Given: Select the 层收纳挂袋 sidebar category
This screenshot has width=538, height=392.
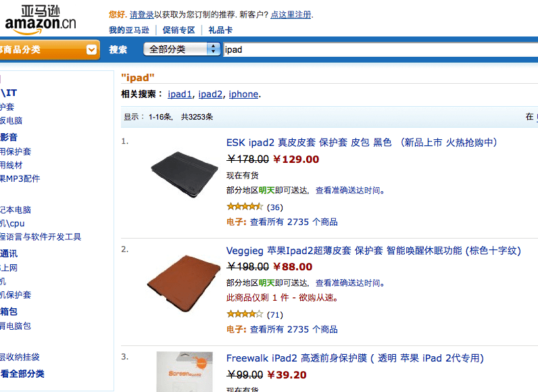Looking at the screenshot, I should [20, 357].
